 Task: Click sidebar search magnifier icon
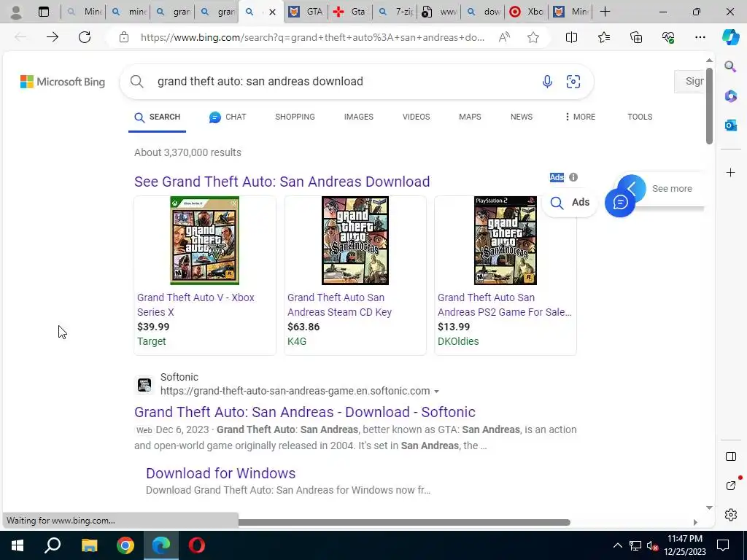click(x=730, y=66)
